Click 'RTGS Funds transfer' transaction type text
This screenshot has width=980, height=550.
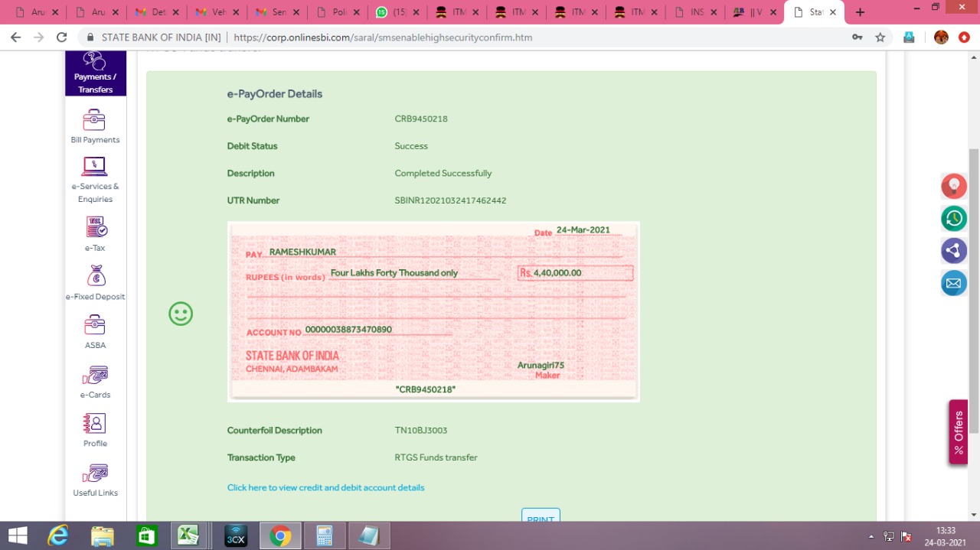point(436,457)
